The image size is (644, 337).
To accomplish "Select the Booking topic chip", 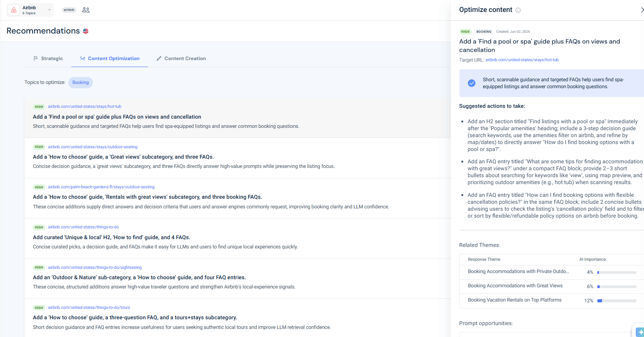I will click(x=81, y=82).
